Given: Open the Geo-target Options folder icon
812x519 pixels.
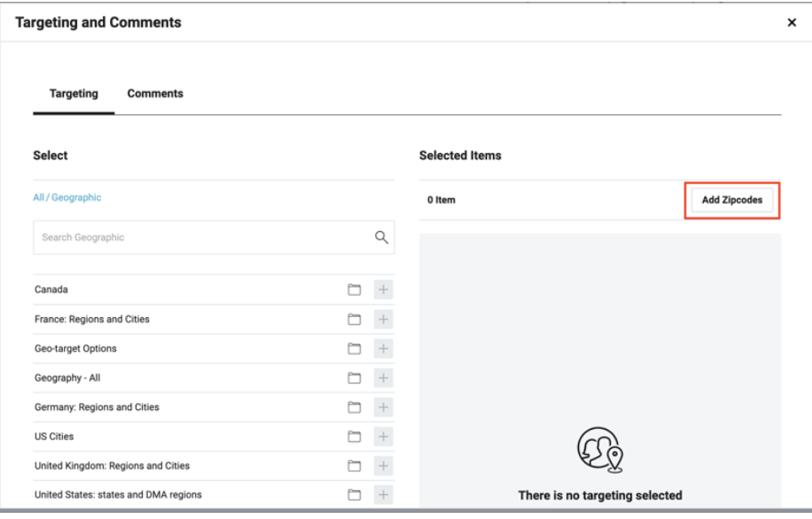Looking at the screenshot, I should 355,349.
